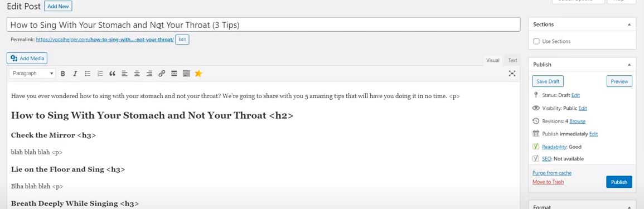
Task: Edit the Publish immediately date
Action: pyautogui.click(x=593, y=134)
